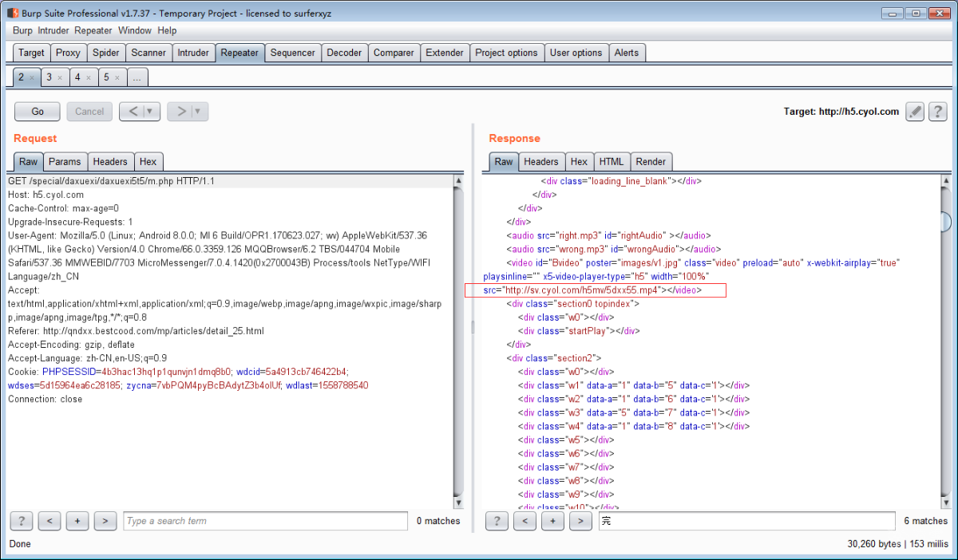This screenshot has height=560, width=958.
Task: Click the Burp Suite logo icon in title bar
Action: (13, 13)
